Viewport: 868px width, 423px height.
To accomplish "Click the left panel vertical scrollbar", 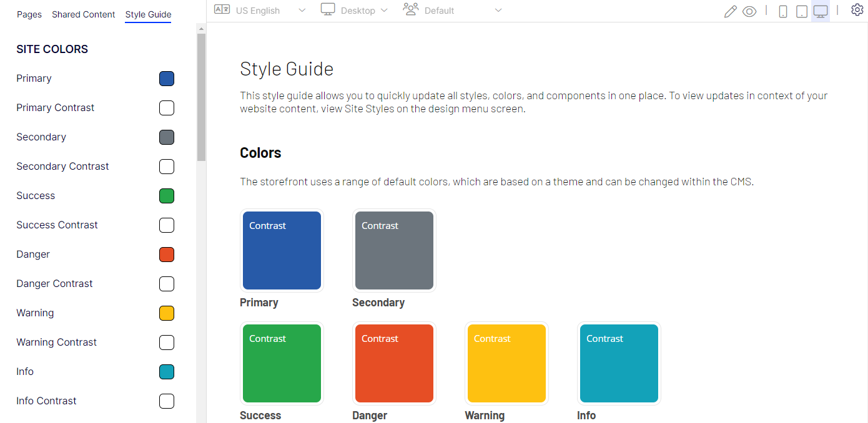I will [x=201, y=97].
